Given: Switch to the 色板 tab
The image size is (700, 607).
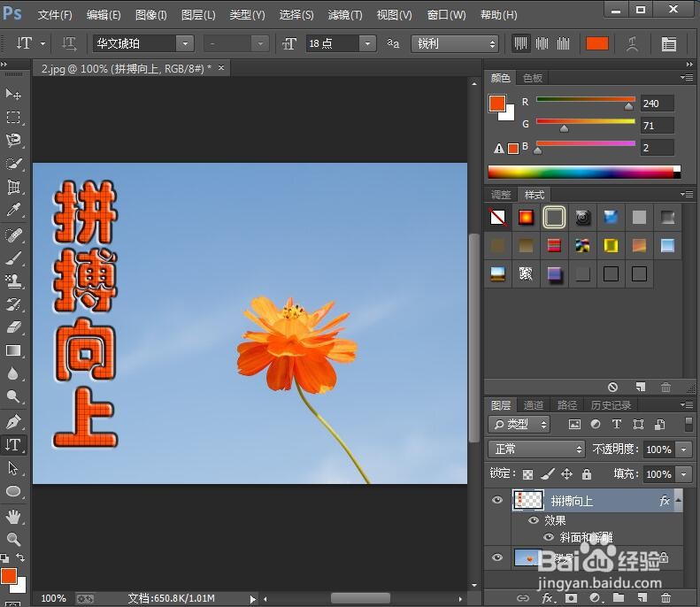Looking at the screenshot, I should click(533, 78).
